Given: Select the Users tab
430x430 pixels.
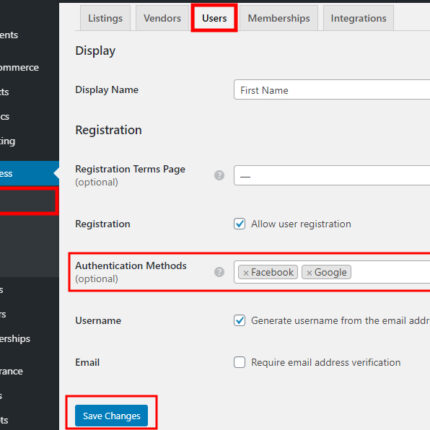Looking at the screenshot, I should [214, 18].
